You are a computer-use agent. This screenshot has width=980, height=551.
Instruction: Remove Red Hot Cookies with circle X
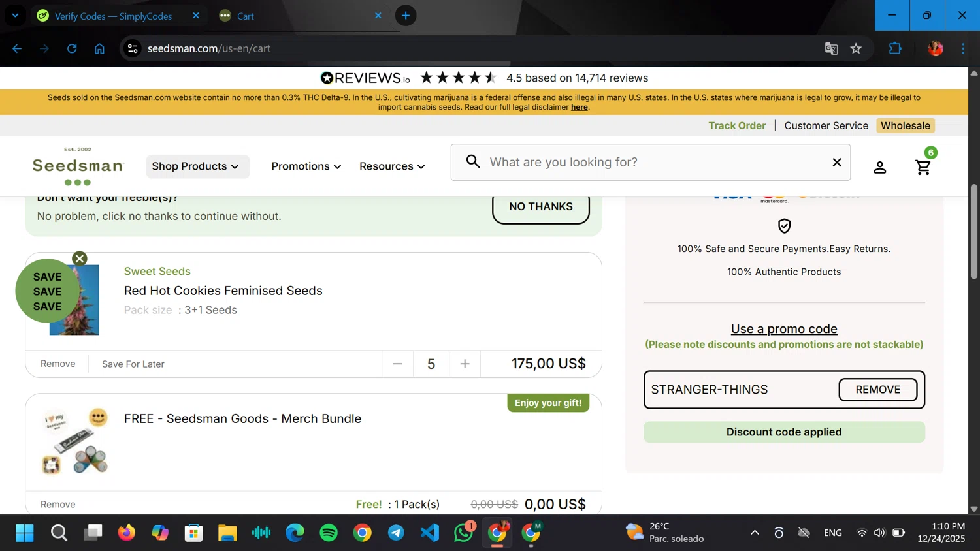pyautogui.click(x=80, y=259)
